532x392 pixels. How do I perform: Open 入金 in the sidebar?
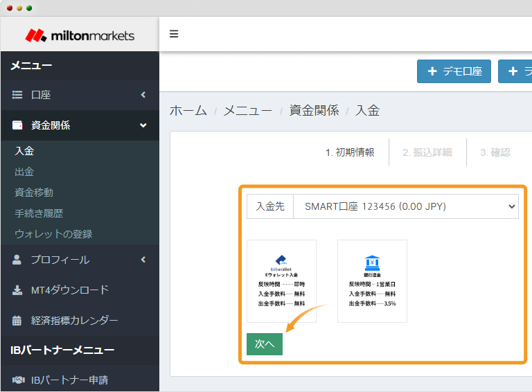[24, 151]
